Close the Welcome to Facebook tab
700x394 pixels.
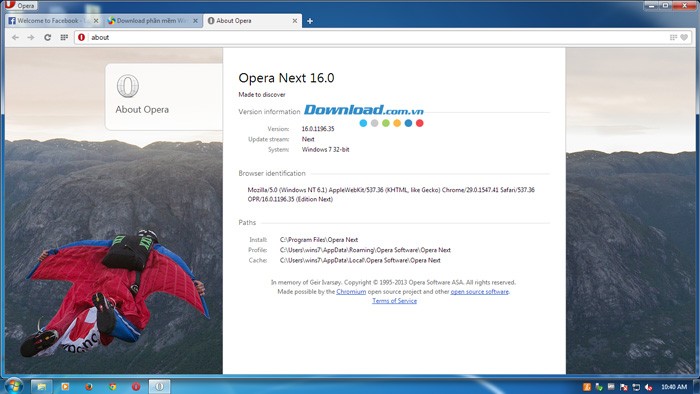point(96,21)
